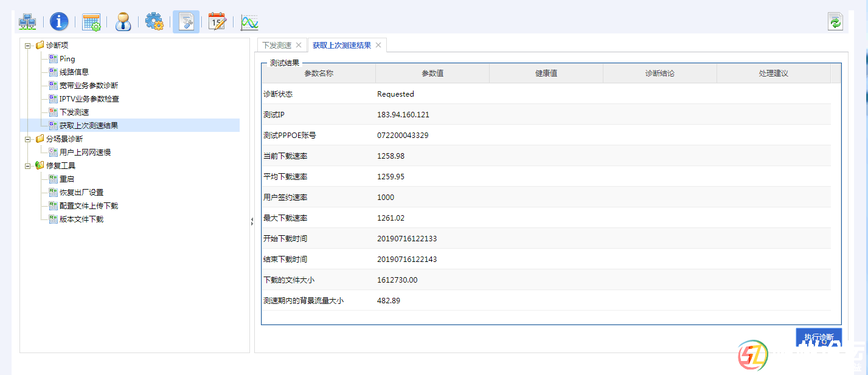The width and height of the screenshot is (868, 375).
Task: Collapse the 修复工具 tree node
Action: click(27, 166)
